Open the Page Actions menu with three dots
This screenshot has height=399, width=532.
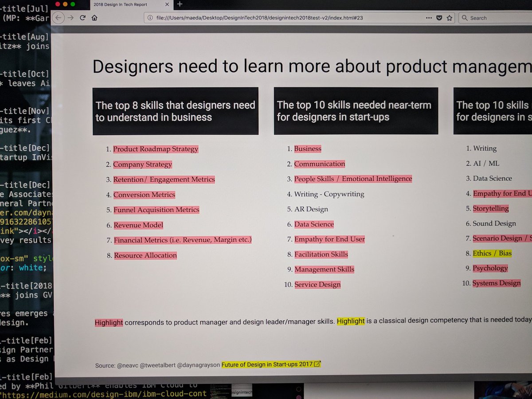pyautogui.click(x=429, y=18)
